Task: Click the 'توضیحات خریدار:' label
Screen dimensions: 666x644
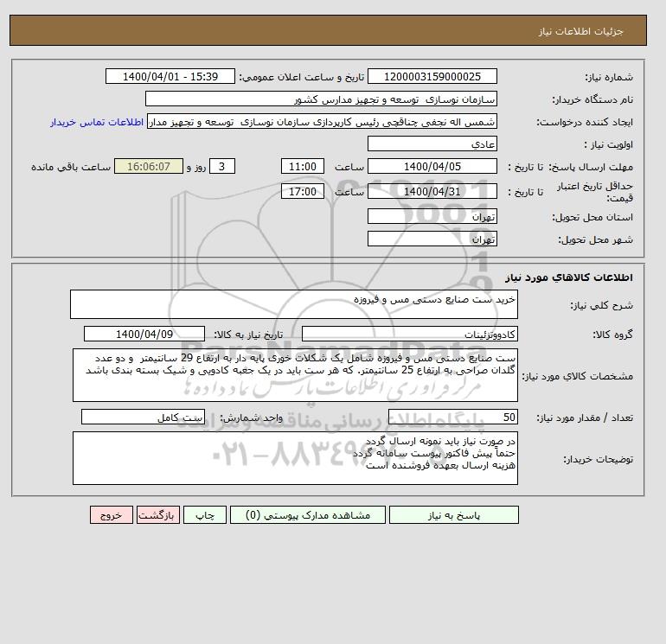Action: point(598,459)
